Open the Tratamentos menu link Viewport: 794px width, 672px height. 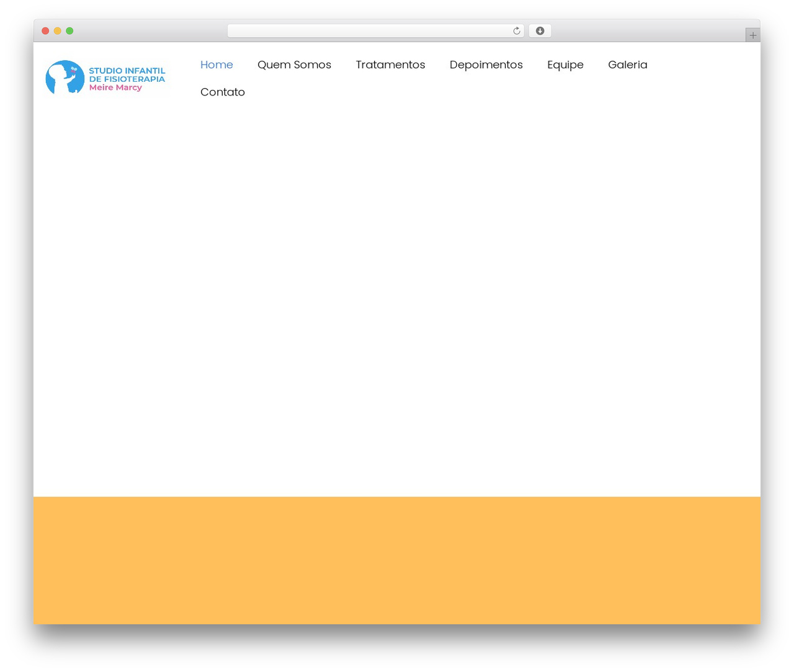click(390, 64)
